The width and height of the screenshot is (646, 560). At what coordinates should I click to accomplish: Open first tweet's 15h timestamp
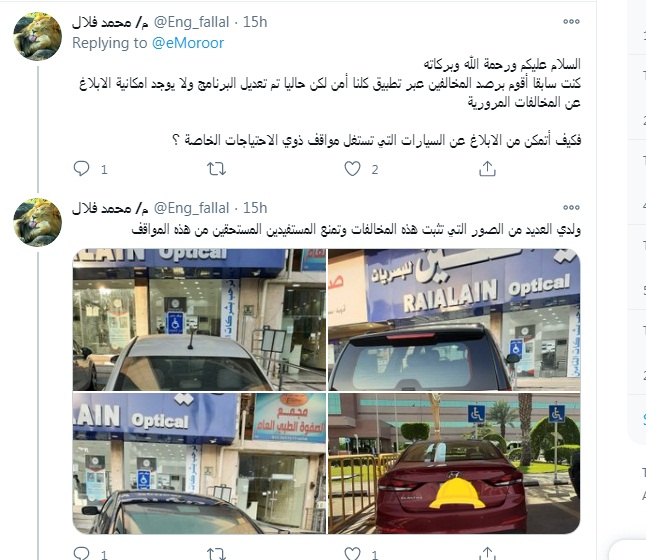[x=255, y=22]
